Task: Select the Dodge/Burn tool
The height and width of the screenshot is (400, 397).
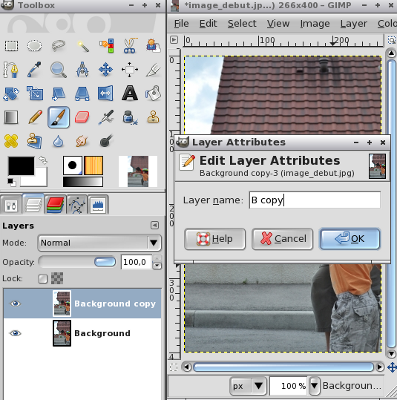Action: 106,141
